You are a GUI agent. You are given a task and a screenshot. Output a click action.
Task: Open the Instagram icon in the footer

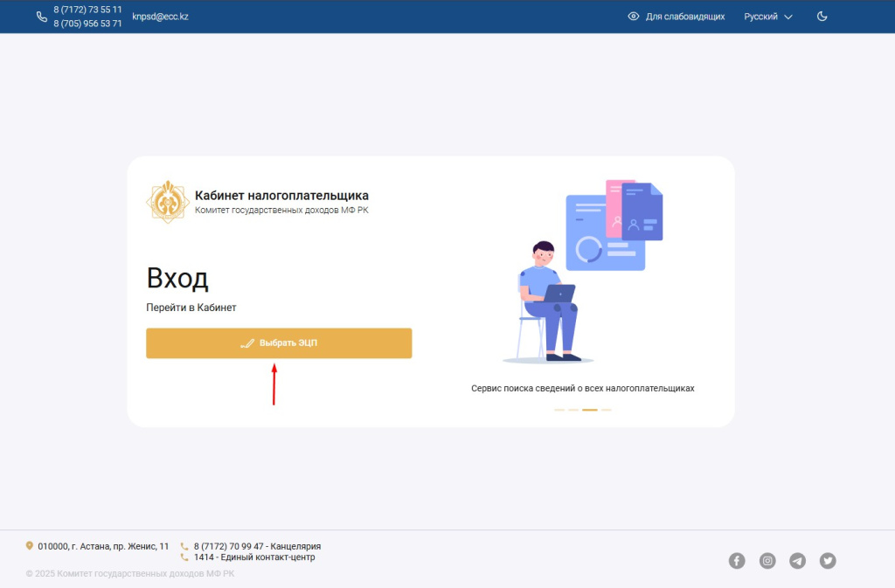(x=767, y=560)
